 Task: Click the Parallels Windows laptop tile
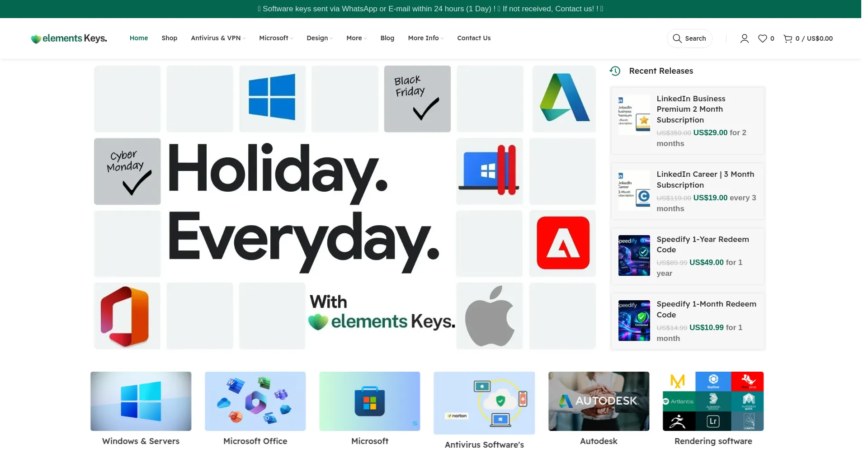[x=490, y=171]
